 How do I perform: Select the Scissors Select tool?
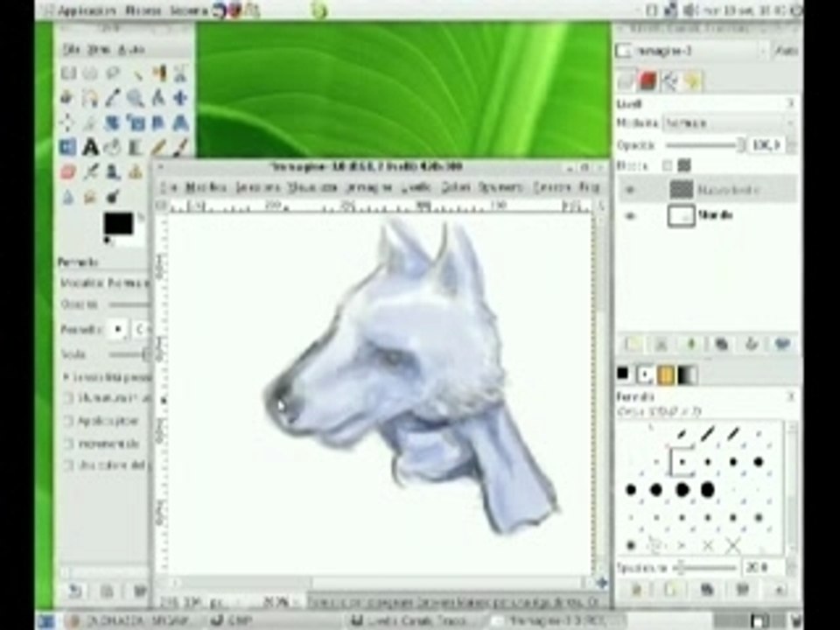(180, 73)
